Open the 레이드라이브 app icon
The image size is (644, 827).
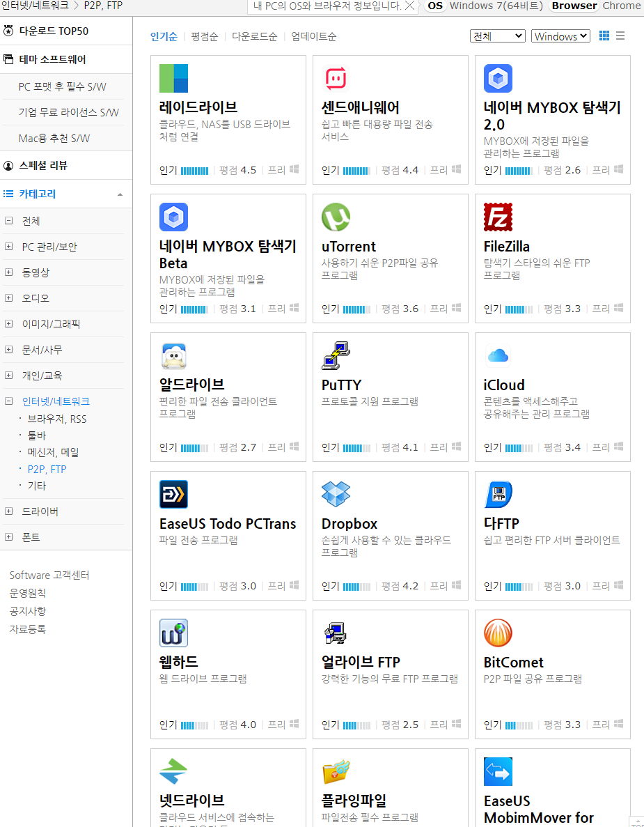pyautogui.click(x=173, y=79)
